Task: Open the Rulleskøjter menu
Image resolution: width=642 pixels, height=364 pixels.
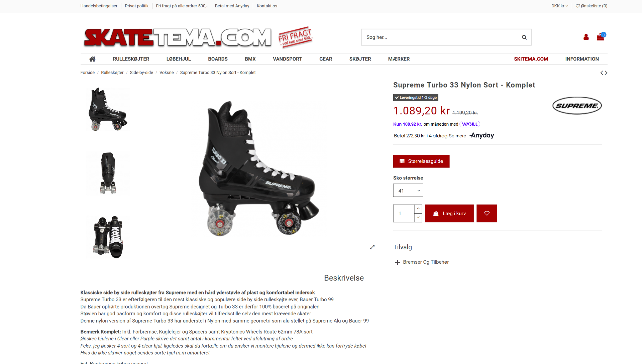Action: [x=131, y=59]
